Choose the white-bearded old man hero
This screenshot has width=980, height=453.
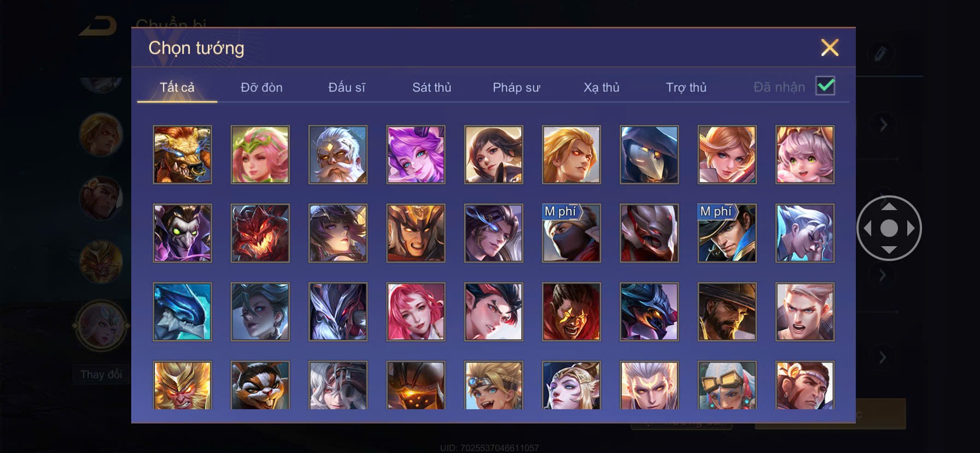pos(338,154)
